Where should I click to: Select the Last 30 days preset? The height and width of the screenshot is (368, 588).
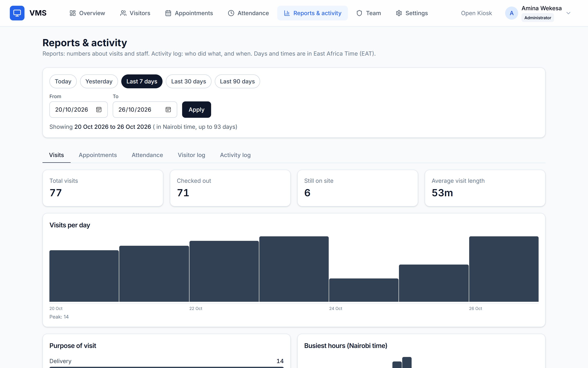pos(189,81)
